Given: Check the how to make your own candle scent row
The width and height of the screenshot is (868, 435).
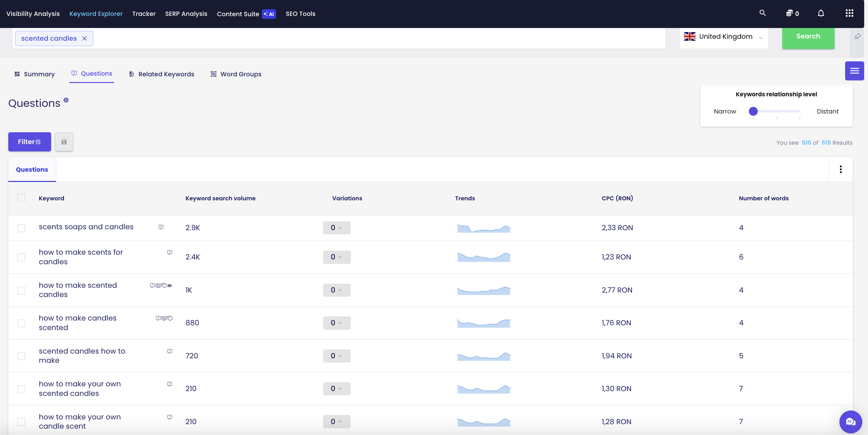Looking at the screenshot, I should pos(21,422).
